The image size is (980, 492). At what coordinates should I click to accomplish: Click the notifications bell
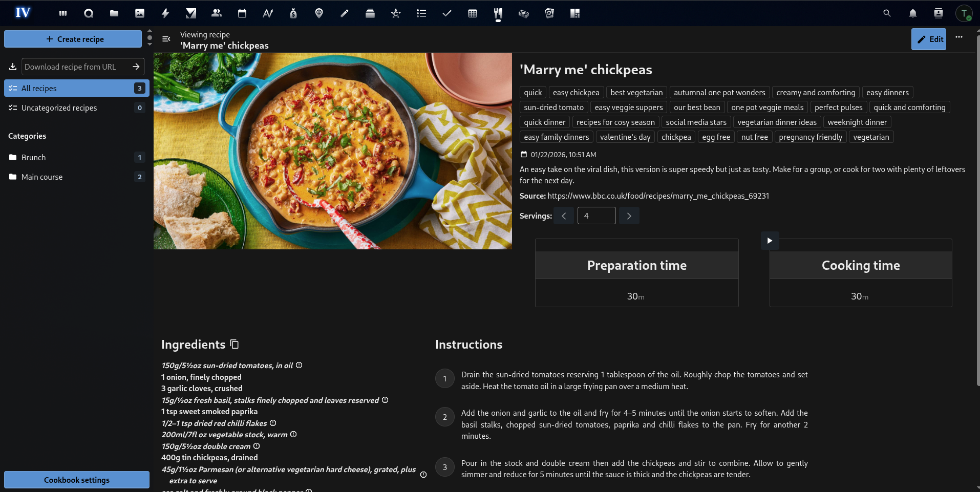pos(912,13)
